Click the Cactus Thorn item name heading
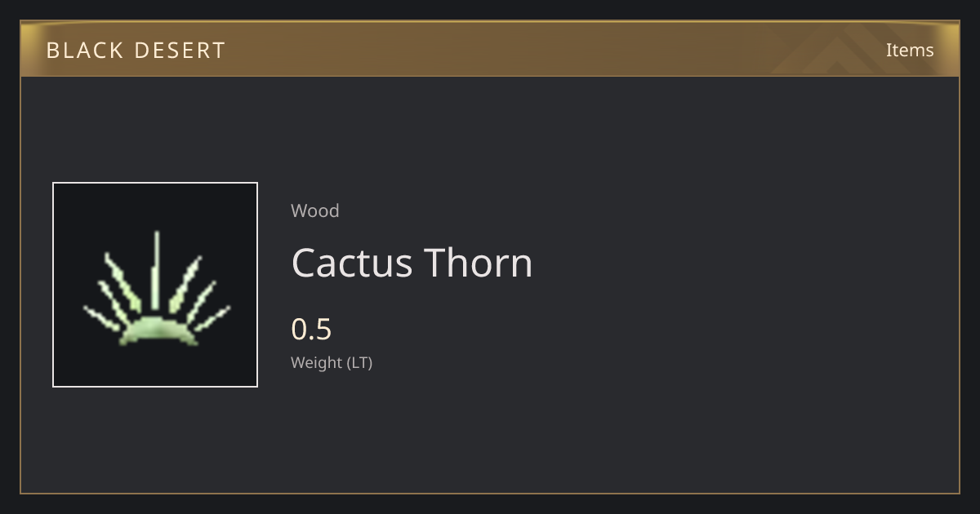This screenshot has width=980, height=514. click(412, 263)
